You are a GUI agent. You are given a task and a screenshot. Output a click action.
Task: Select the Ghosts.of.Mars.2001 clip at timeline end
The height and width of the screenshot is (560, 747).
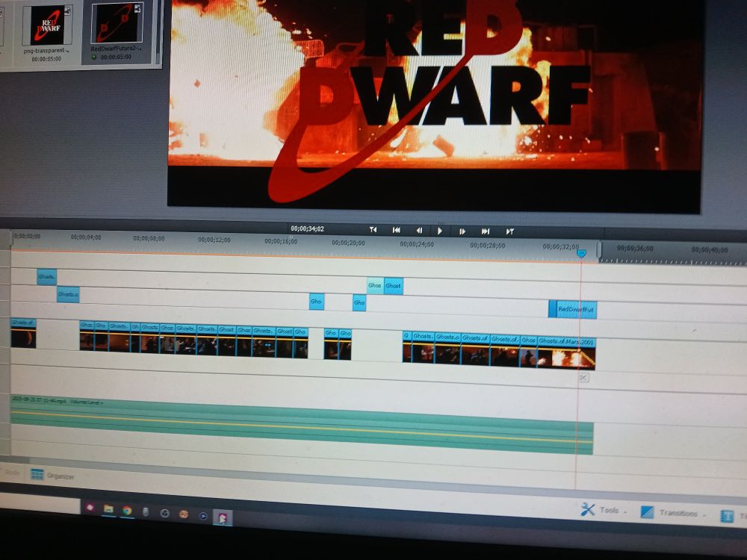[566, 353]
